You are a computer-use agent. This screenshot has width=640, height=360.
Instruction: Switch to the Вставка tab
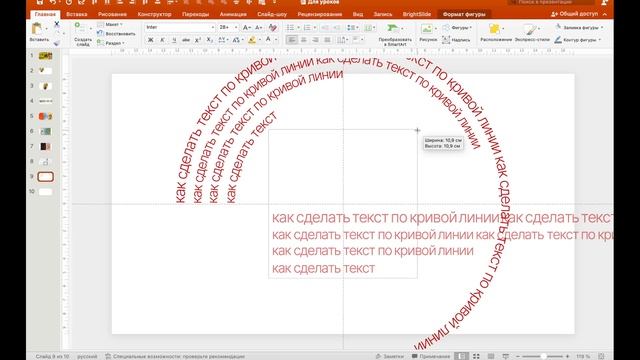(x=77, y=14)
